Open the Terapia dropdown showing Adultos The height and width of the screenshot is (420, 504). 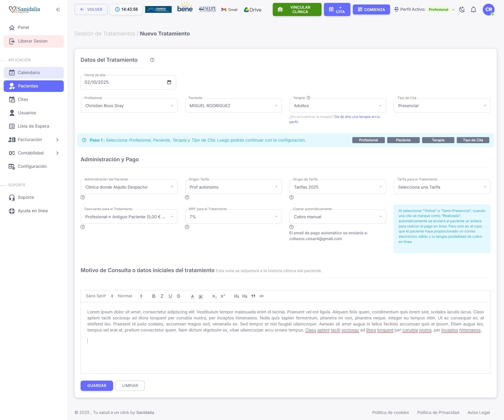pos(338,106)
